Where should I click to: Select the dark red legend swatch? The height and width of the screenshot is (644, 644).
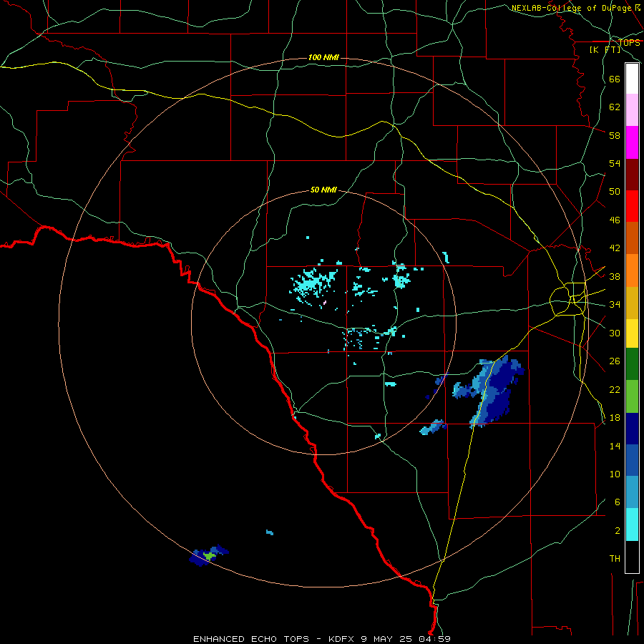632,175
